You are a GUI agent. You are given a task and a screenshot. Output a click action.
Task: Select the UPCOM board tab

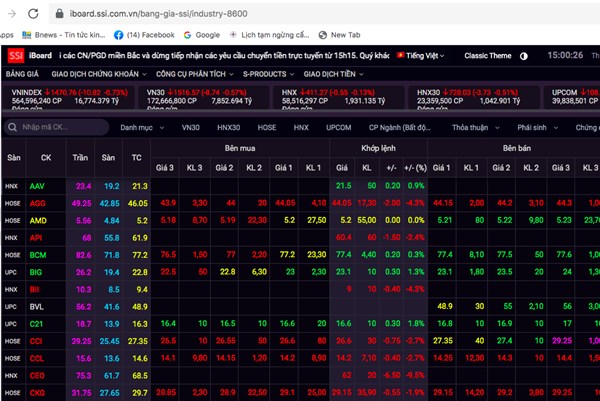point(337,128)
